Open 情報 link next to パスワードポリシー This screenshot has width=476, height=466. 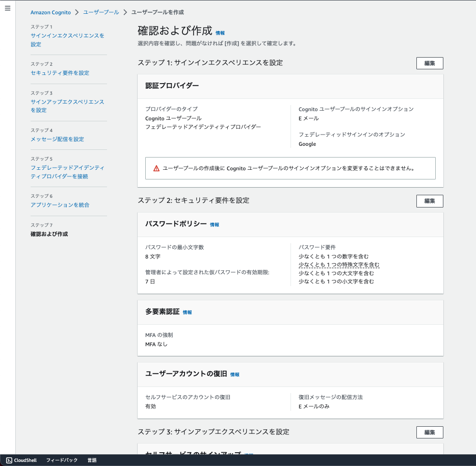215,225
